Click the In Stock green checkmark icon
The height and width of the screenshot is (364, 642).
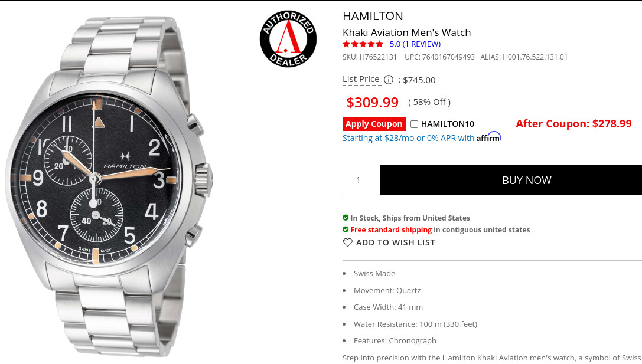pos(346,218)
